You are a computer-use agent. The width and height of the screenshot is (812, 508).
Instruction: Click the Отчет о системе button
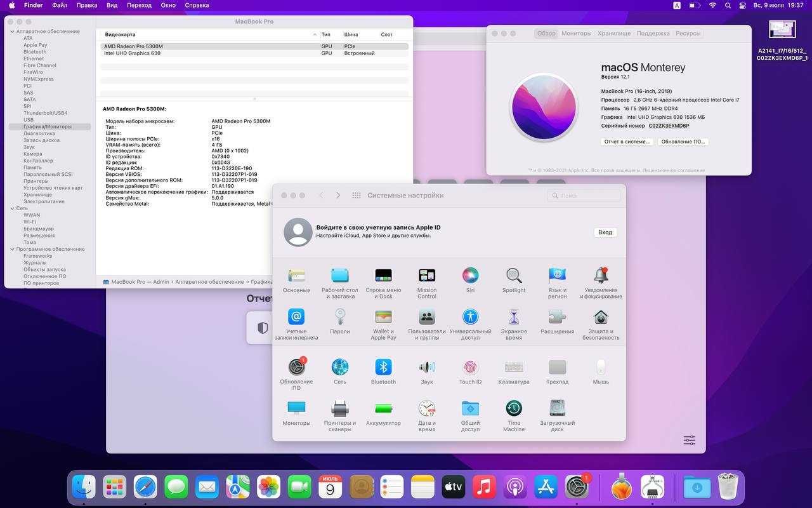click(x=627, y=142)
